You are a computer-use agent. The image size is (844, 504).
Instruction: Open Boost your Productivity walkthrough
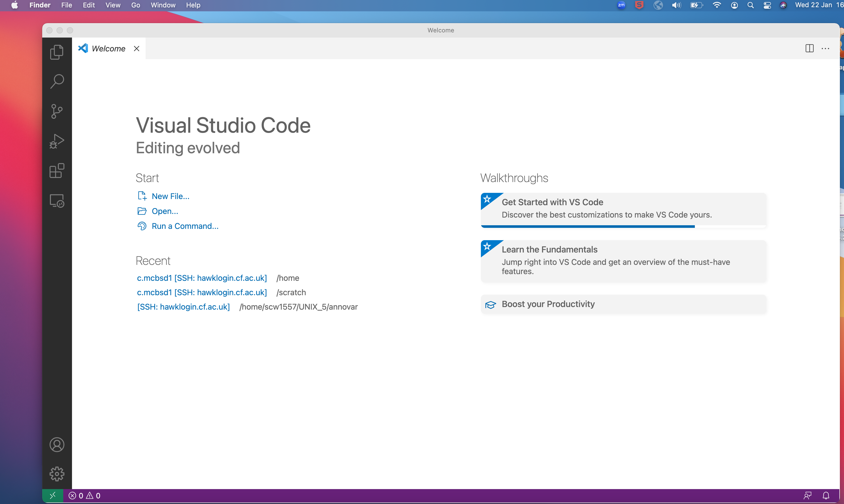(x=623, y=304)
